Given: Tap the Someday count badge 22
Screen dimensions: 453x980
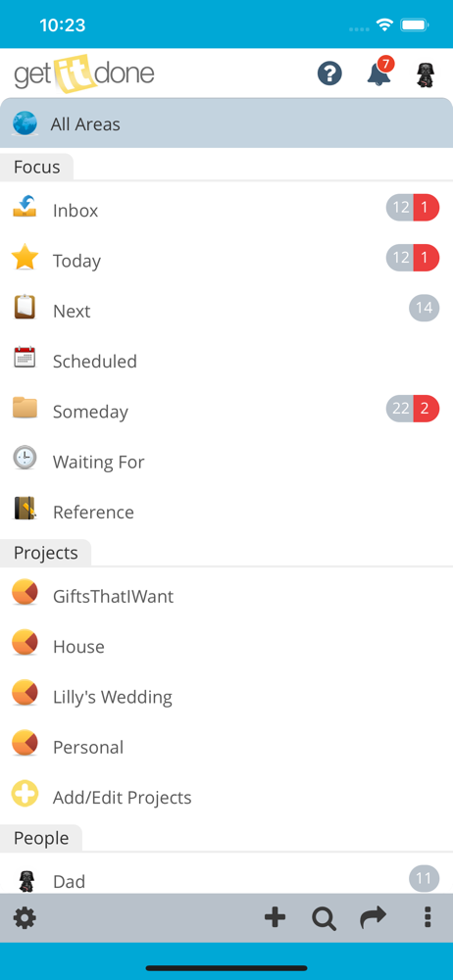Looking at the screenshot, I should pos(400,409).
